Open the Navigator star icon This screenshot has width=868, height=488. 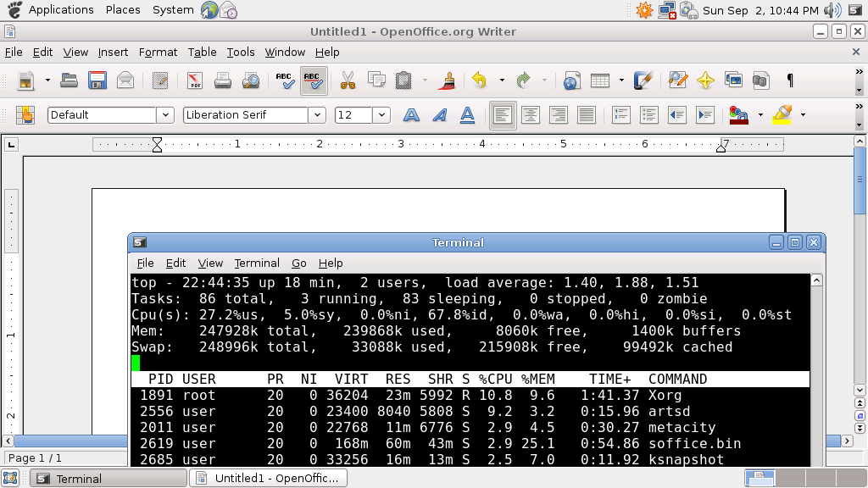point(705,80)
